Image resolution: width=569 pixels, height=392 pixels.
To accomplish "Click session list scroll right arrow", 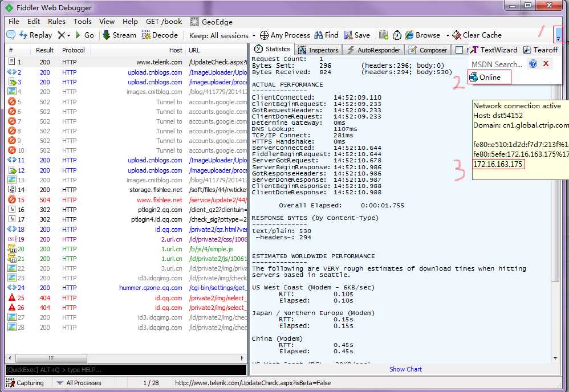I will 242,358.
